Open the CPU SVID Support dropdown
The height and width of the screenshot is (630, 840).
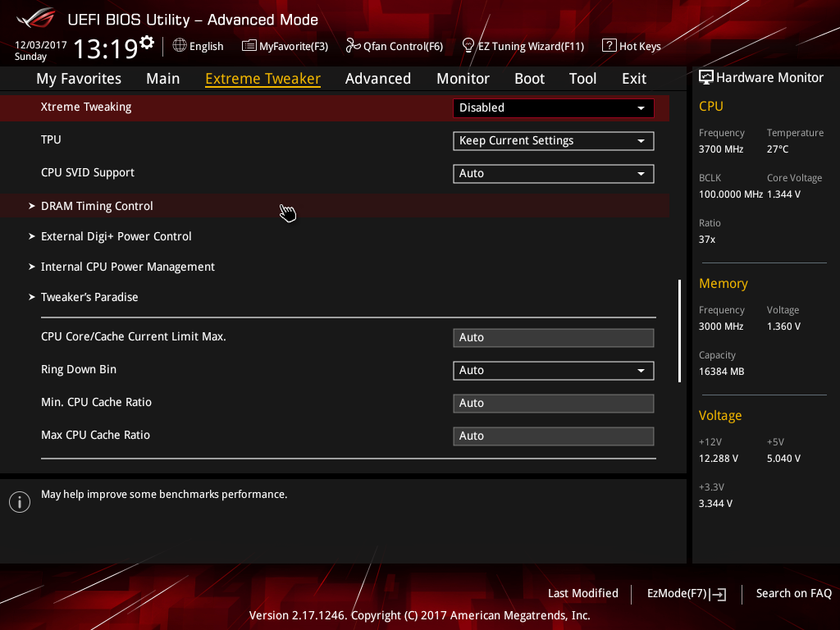[554, 174]
